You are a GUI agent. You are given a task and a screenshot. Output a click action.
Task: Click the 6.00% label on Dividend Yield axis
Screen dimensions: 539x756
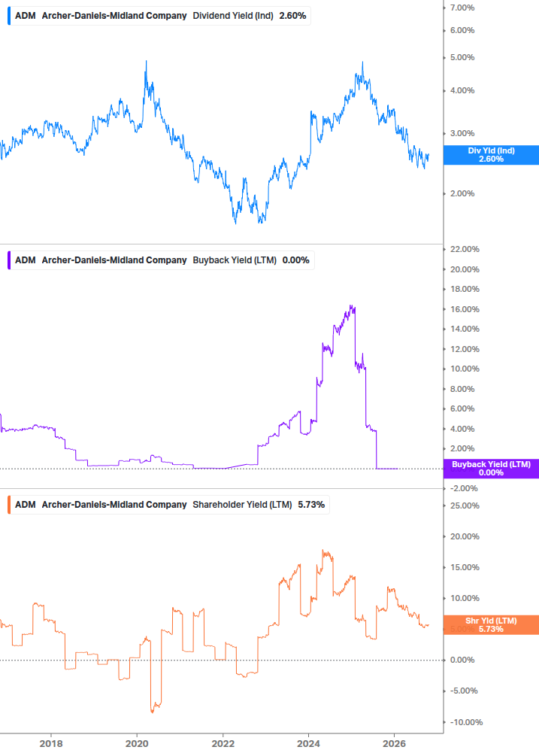pos(462,30)
